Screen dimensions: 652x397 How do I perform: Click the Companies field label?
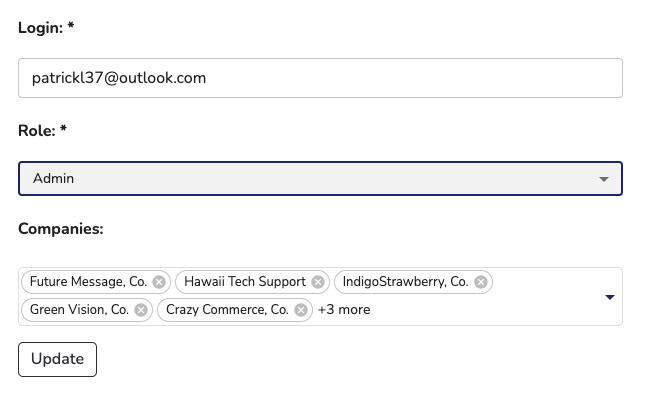(61, 229)
